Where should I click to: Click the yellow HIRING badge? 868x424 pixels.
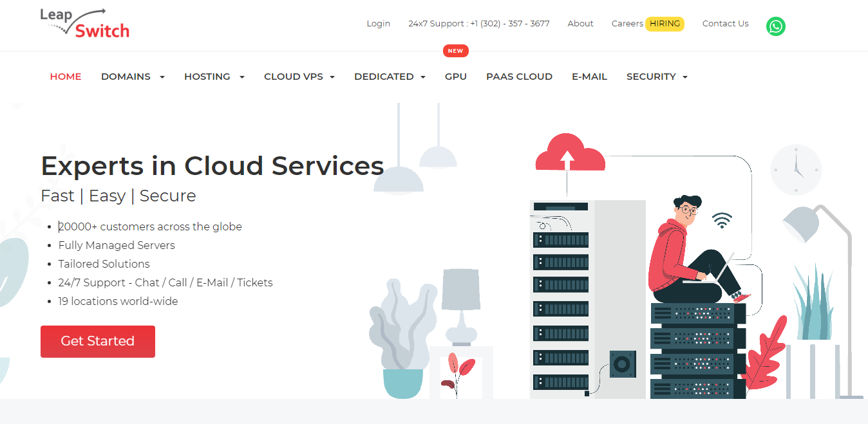665,24
